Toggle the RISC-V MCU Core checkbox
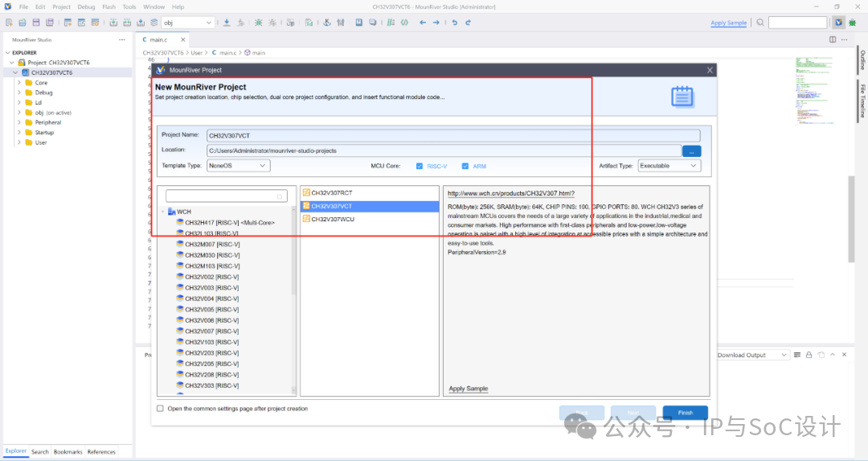Image resolution: width=868 pixels, height=461 pixels. click(x=420, y=167)
